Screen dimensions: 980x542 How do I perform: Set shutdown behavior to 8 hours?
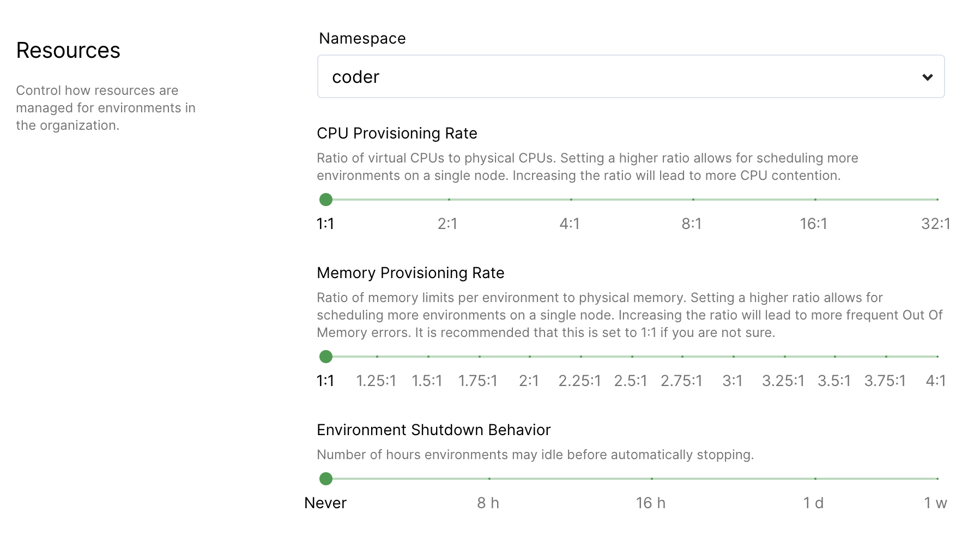[489, 479]
